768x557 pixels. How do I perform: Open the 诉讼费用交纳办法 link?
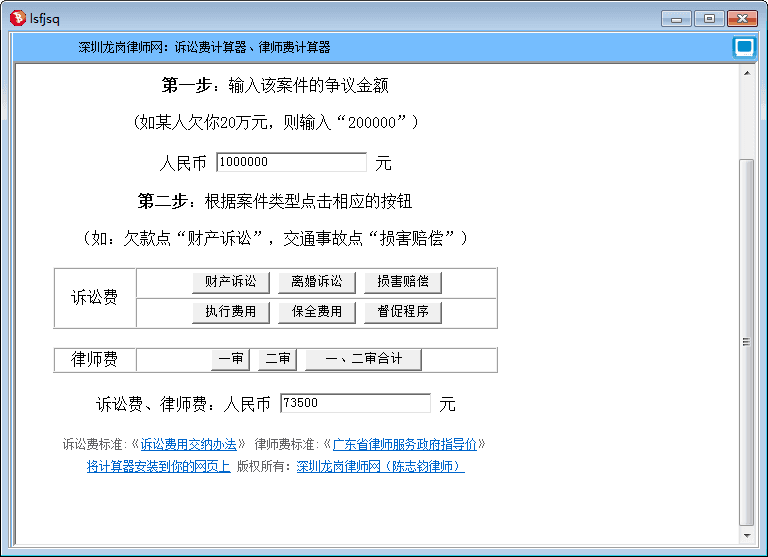click(188, 444)
